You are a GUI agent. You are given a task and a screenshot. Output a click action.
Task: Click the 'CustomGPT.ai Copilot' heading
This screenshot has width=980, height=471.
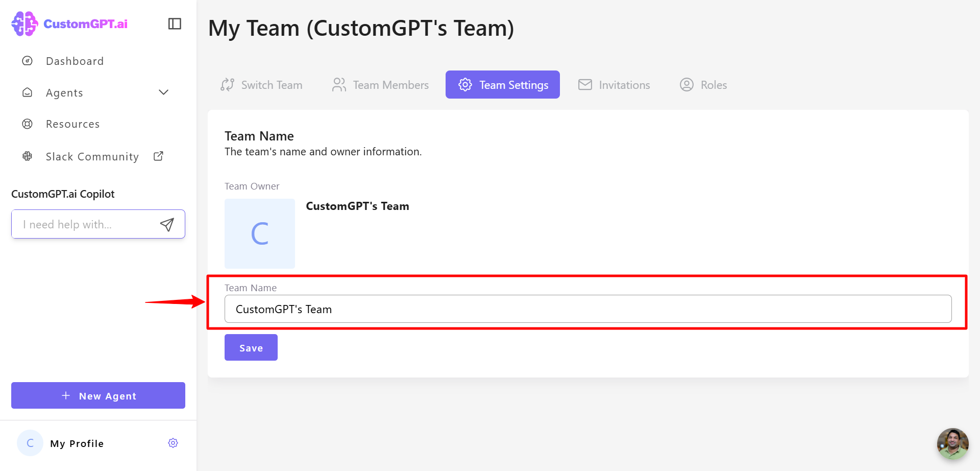tap(63, 194)
